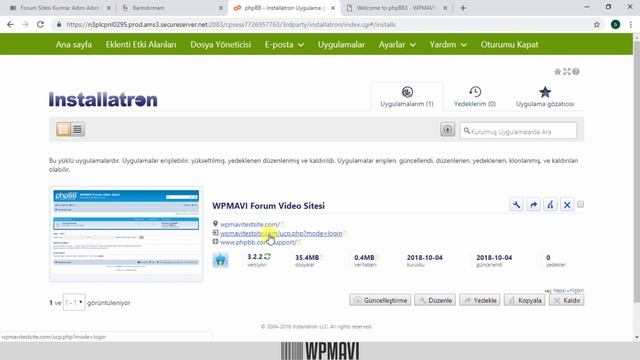Click the hiçbiri select-none link
Image resolution: width=640 pixels, height=360 pixels.
(x=577, y=290)
